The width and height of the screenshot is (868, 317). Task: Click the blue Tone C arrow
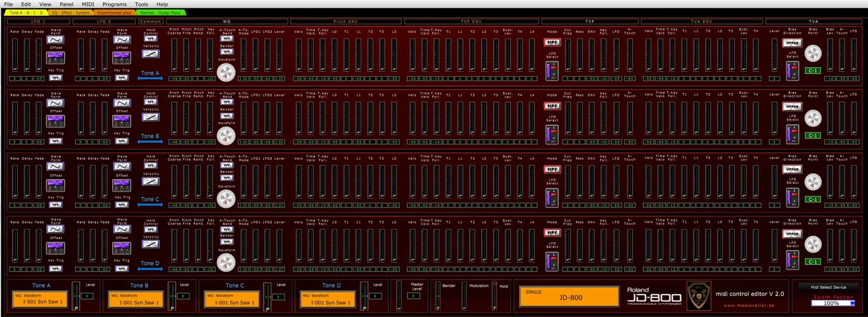point(150,205)
